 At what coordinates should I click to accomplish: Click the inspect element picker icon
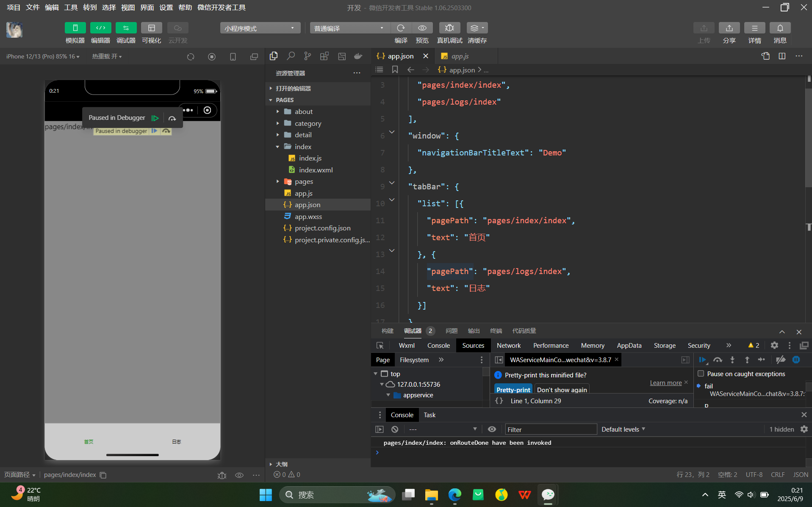380,346
